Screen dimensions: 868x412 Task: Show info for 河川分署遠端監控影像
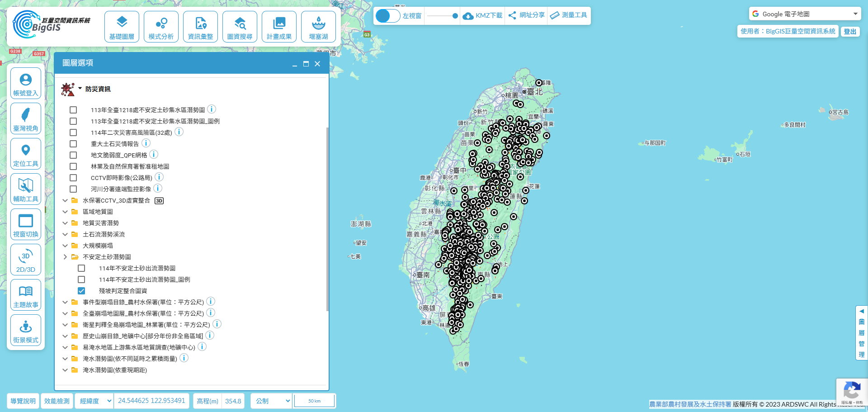(158, 188)
